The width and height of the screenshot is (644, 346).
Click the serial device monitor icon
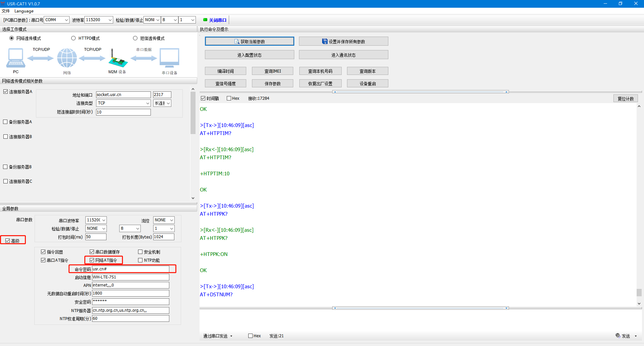tap(169, 58)
